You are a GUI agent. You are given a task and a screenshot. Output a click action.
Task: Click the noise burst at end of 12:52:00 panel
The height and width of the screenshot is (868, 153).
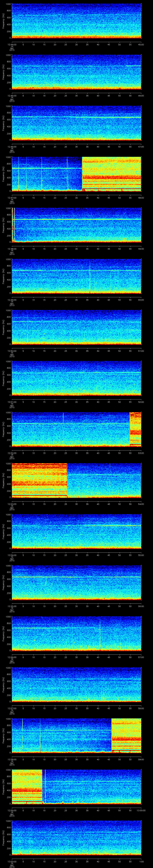click(x=136, y=429)
